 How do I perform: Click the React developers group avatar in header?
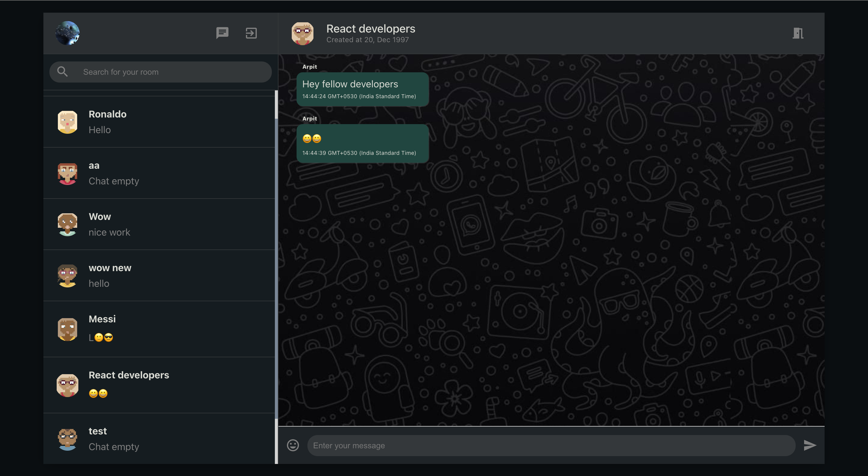click(x=302, y=33)
